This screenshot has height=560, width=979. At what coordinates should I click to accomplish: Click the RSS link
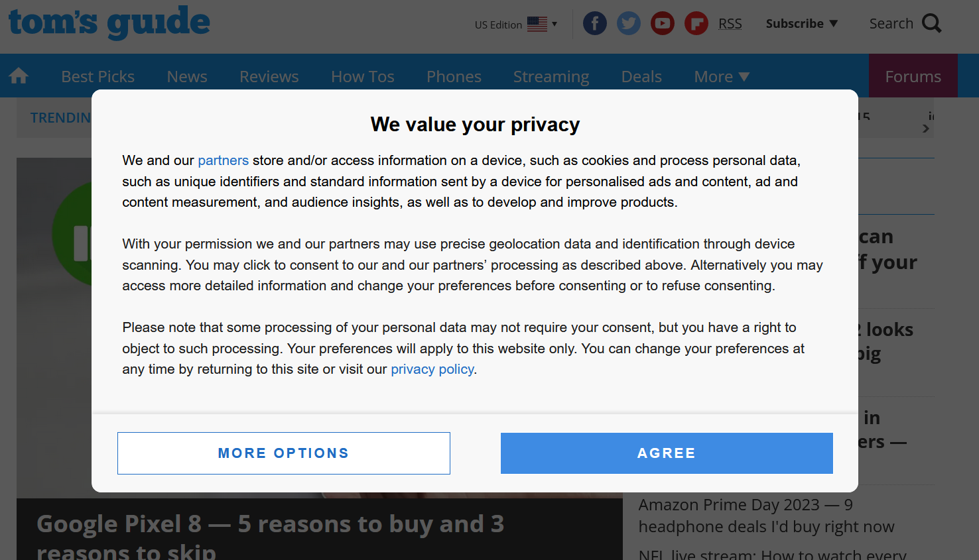point(730,23)
